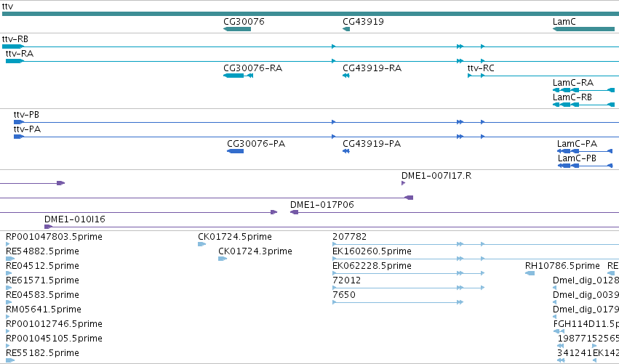Click the RP001047803.5prime EST label

click(x=54, y=237)
